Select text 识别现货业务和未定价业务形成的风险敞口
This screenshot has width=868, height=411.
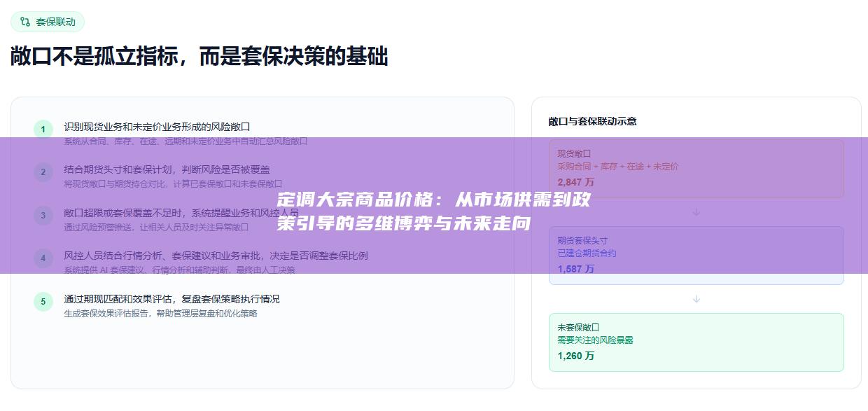click(157, 127)
